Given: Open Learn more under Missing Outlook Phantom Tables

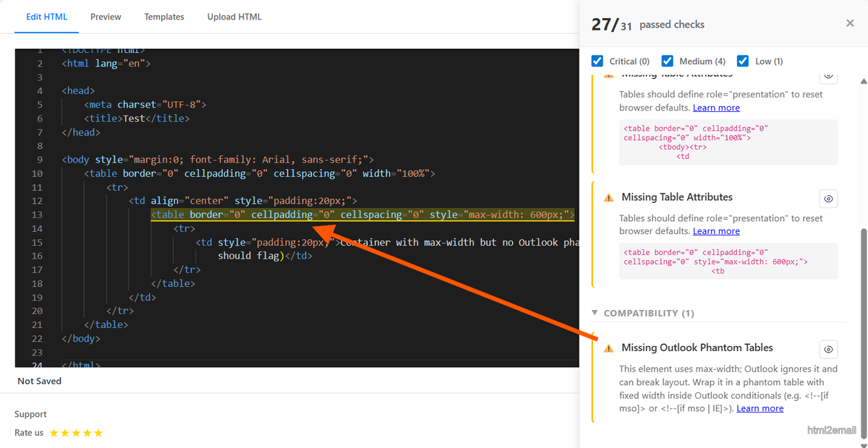Looking at the screenshot, I should 759,408.
